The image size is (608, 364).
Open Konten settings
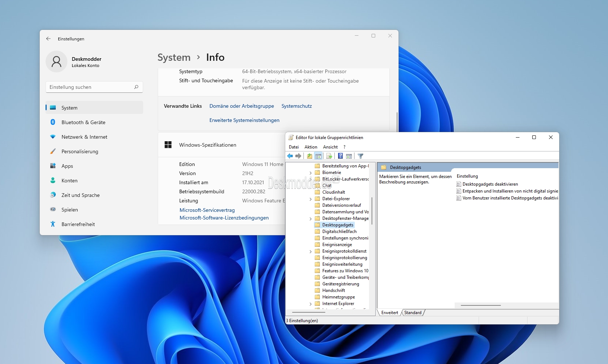pos(94,181)
